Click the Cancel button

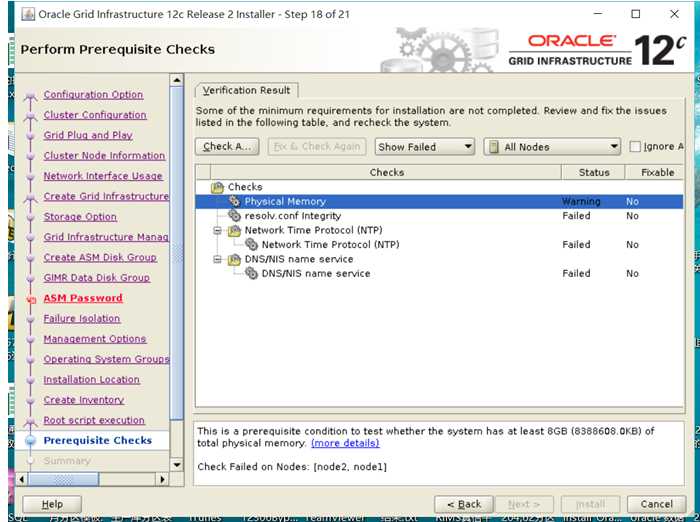[656, 504]
